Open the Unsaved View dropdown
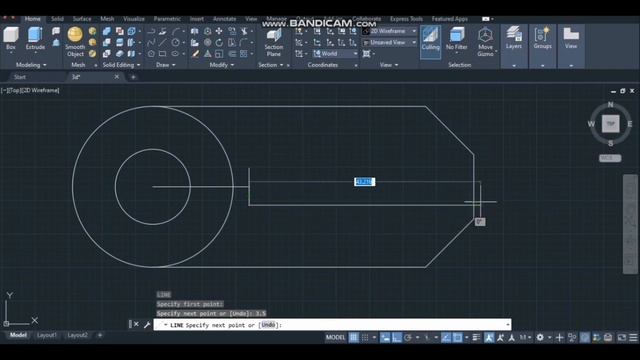The height and width of the screenshot is (360, 640). click(x=389, y=42)
